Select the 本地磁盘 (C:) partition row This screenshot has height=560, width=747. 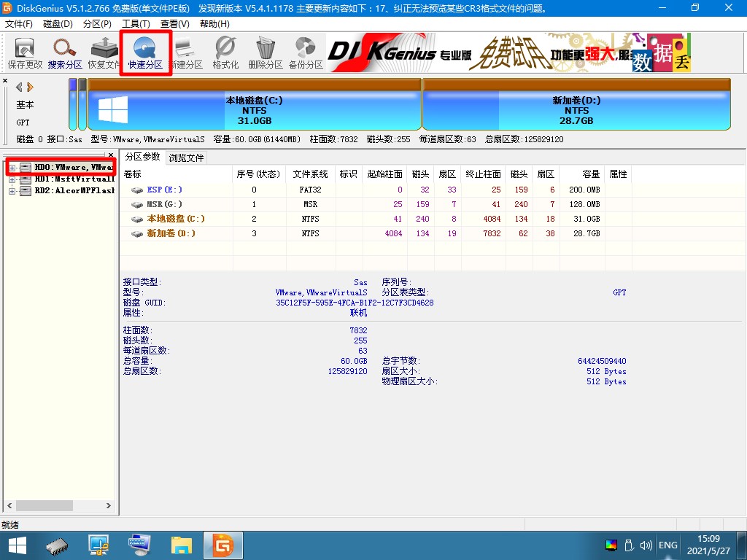tap(376, 219)
